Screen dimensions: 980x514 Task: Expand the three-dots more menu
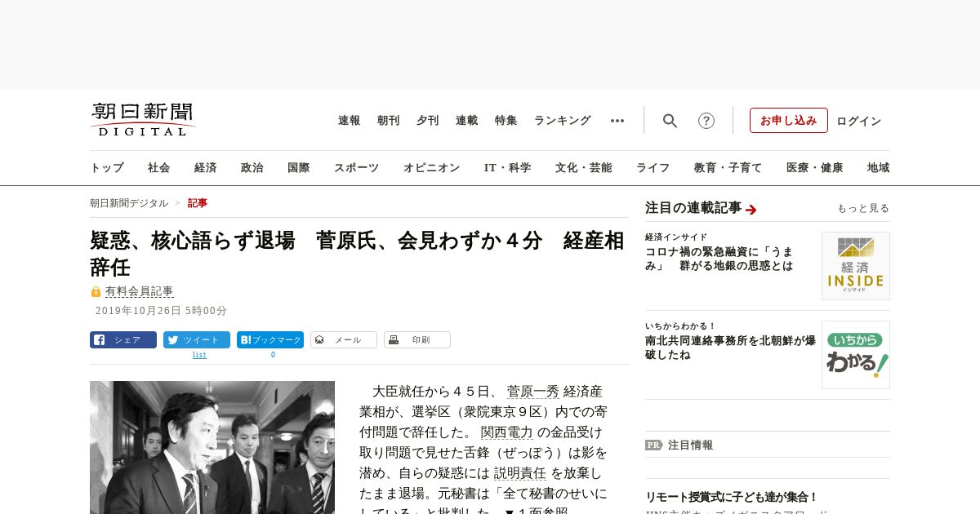pos(617,121)
